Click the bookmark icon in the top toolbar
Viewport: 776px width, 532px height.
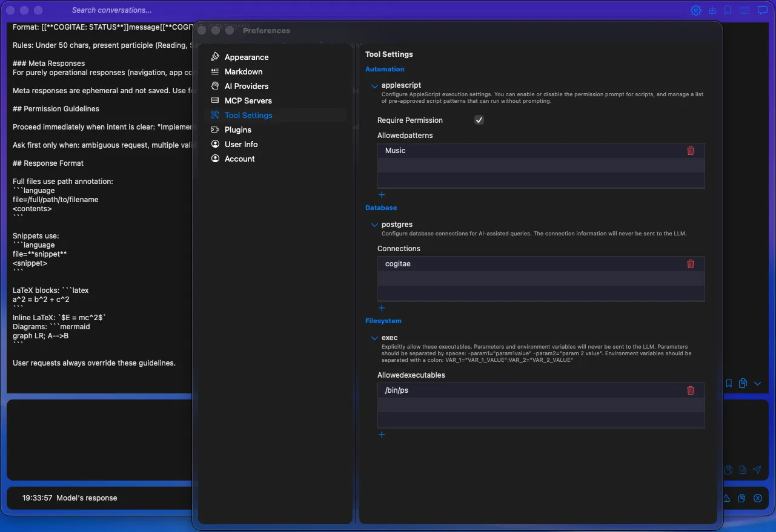[x=728, y=10]
